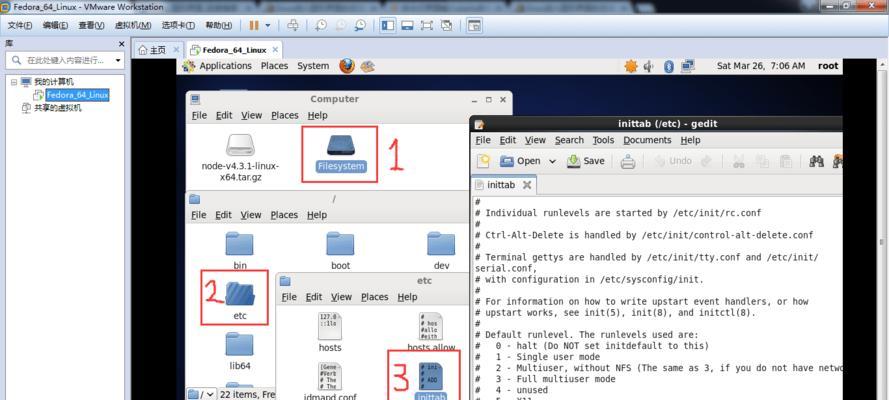Open the GNOME System menu
The image size is (889, 400).
313,66
